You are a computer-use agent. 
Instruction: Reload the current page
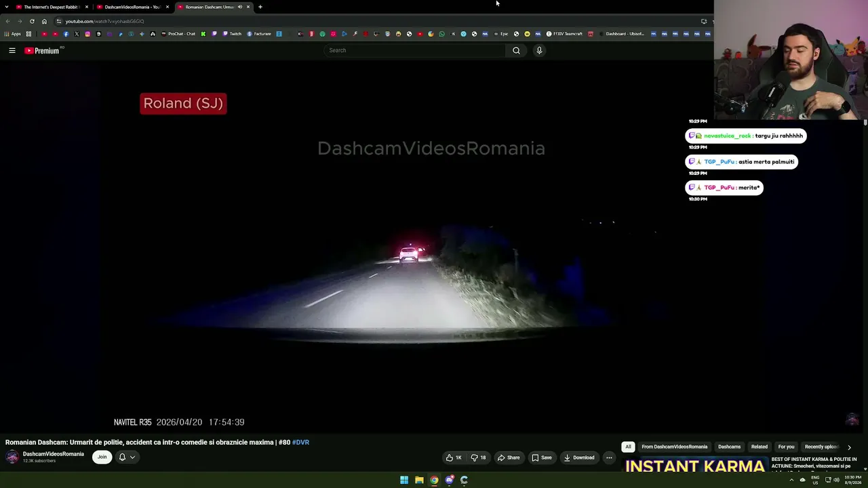click(x=32, y=21)
